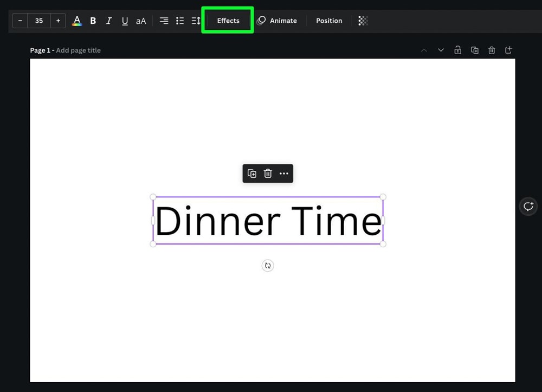Open the Position options
Screen dimensions: 542x392
329,21
